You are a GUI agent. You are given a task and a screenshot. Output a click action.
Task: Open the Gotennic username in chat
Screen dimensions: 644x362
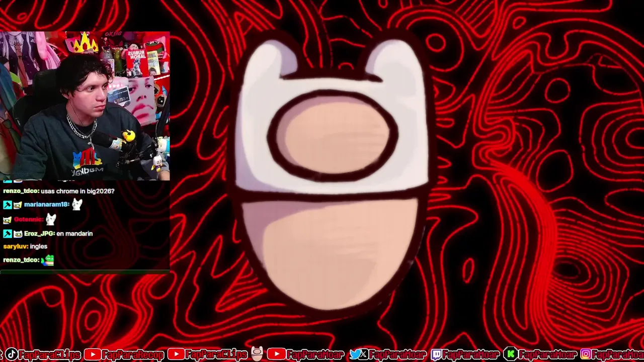pos(28,220)
